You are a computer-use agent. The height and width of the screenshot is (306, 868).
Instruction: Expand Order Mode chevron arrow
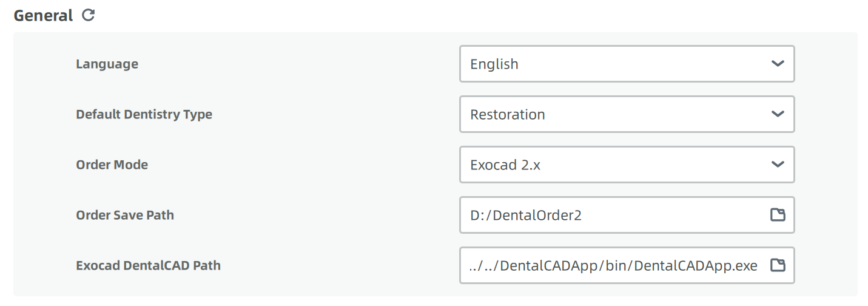coord(778,165)
